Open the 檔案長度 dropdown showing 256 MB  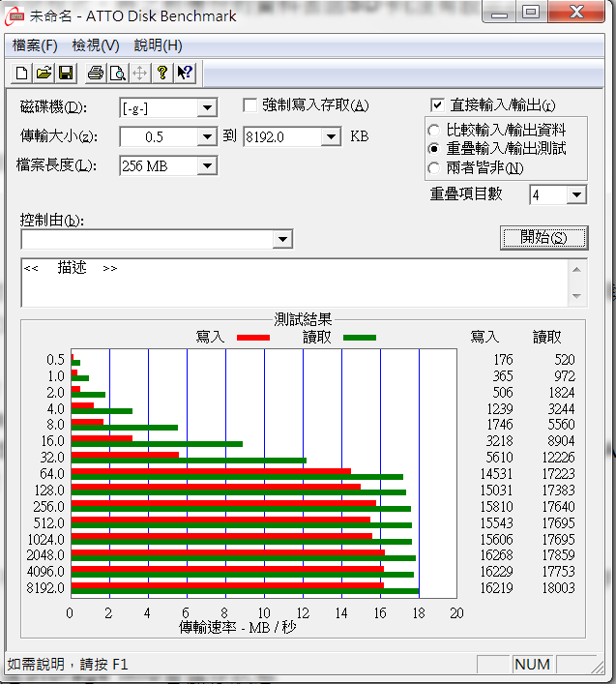pos(207,166)
